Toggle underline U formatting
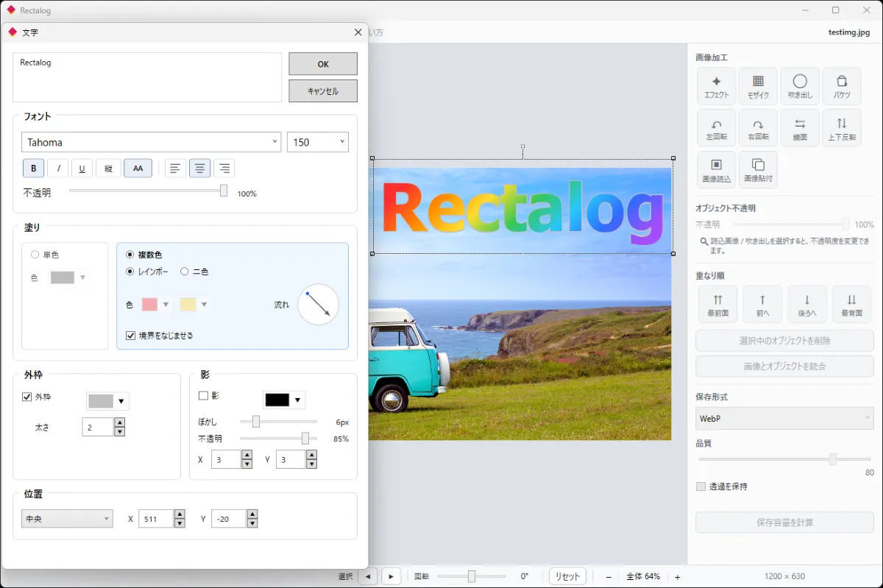Viewport: 883px width, 588px height. coord(82,169)
